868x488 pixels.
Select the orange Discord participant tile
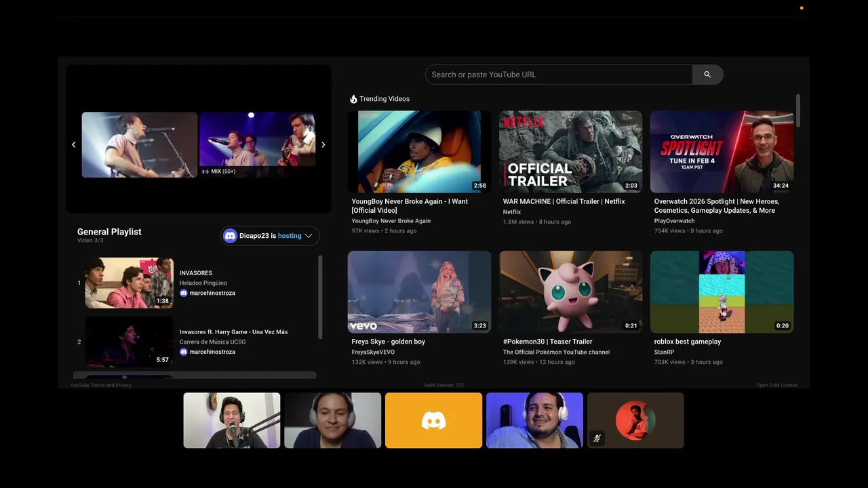click(x=433, y=420)
